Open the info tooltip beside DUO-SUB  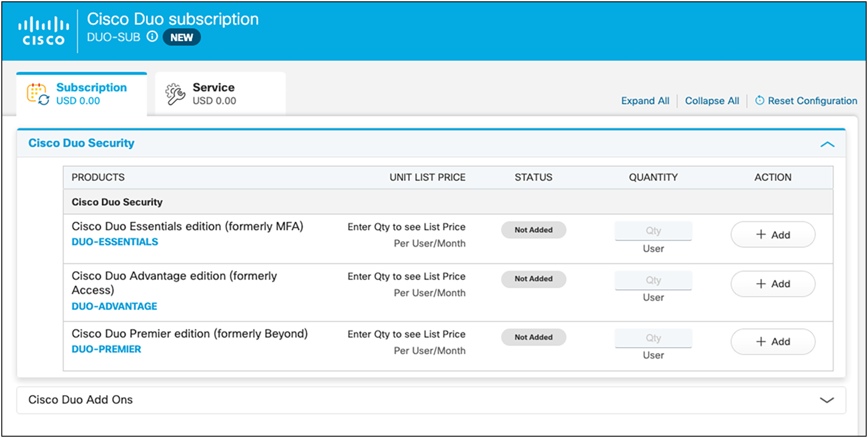(152, 37)
